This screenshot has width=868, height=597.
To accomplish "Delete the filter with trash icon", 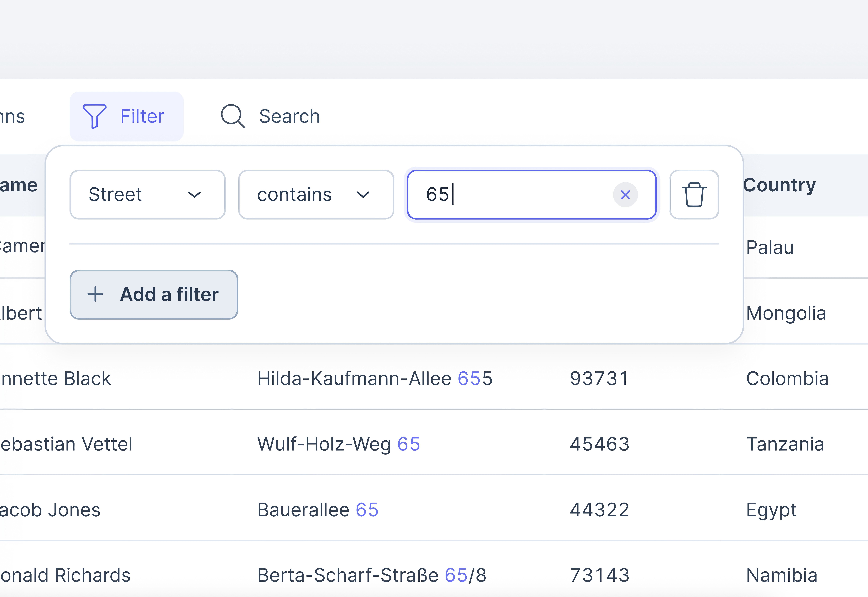I will pos(694,195).
